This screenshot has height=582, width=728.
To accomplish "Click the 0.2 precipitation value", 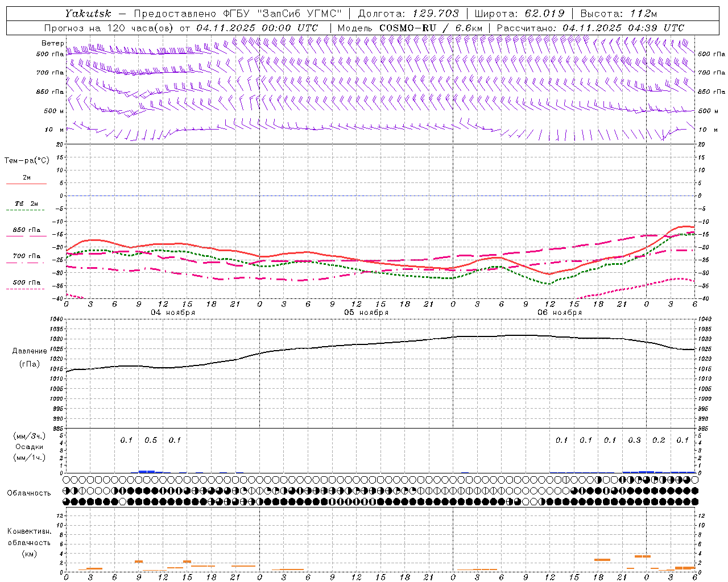I will [659, 440].
